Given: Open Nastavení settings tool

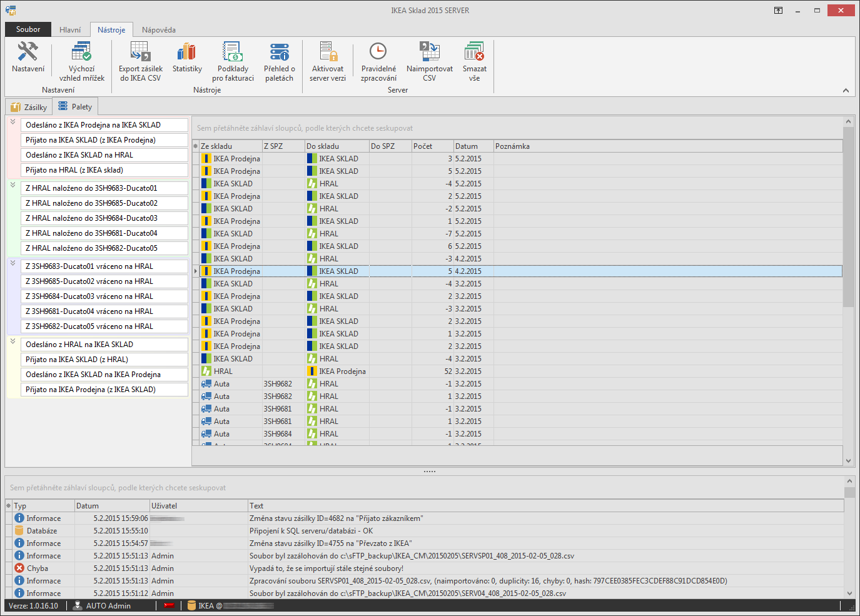Looking at the screenshot, I should (28, 58).
